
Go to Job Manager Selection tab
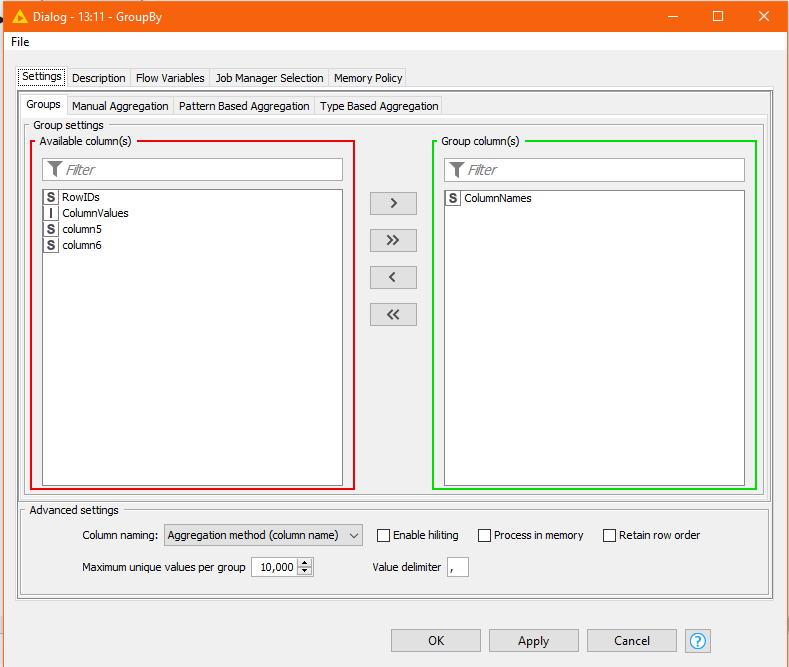[269, 78]
